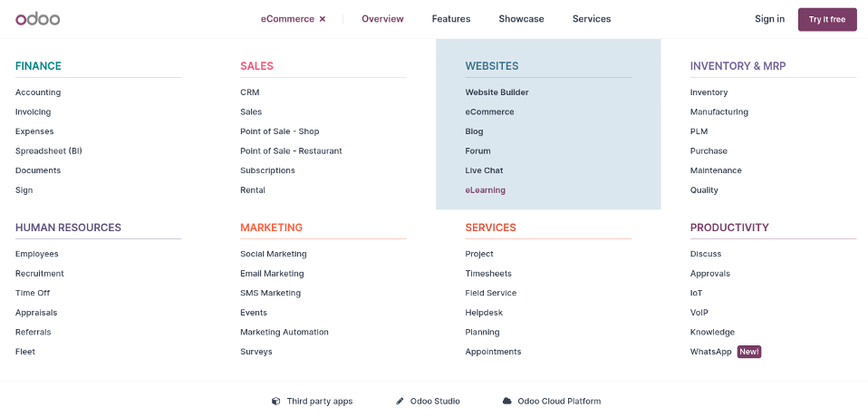Screen dimensions: 868x417
Task: Open the Overview tab
Action: [382, 19]
